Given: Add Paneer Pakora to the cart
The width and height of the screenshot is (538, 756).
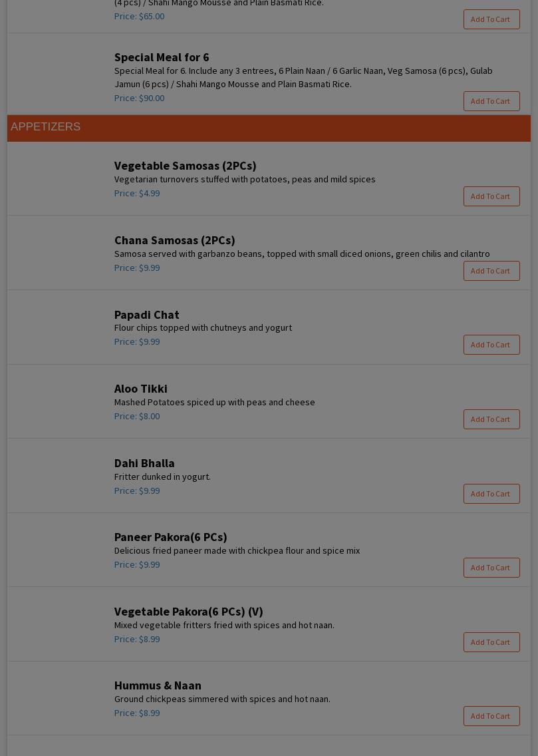Looking at the screenshot, I should point(491,568).
